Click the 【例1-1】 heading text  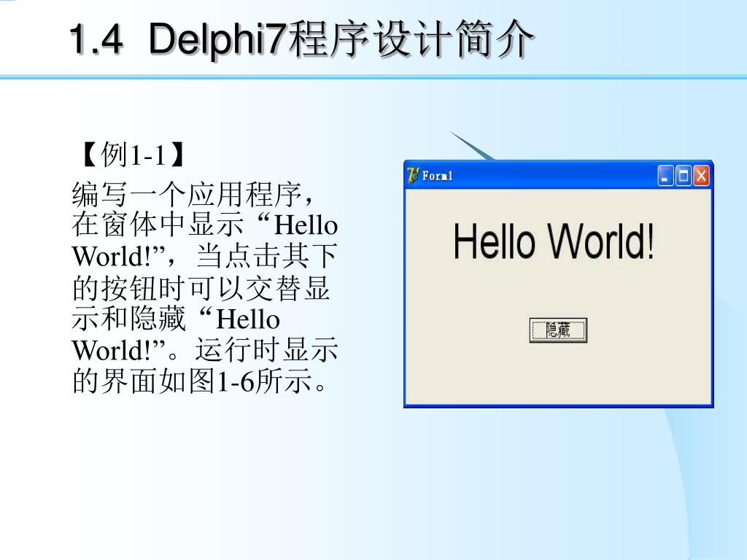tap(133, 155)
